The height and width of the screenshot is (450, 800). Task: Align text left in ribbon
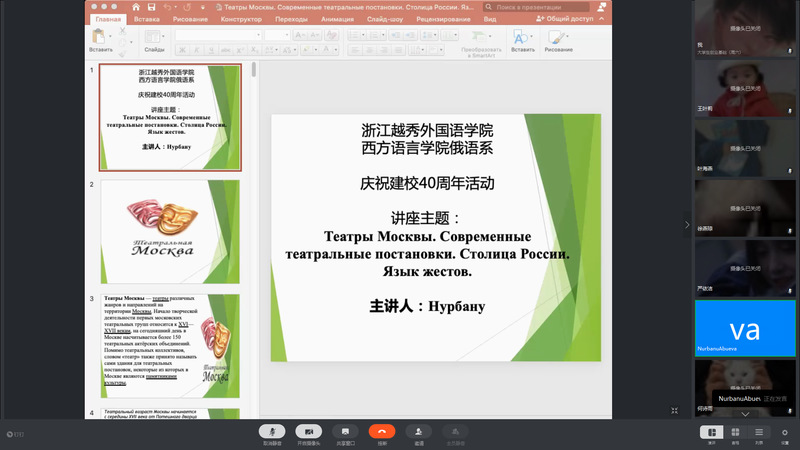(355, 49)
